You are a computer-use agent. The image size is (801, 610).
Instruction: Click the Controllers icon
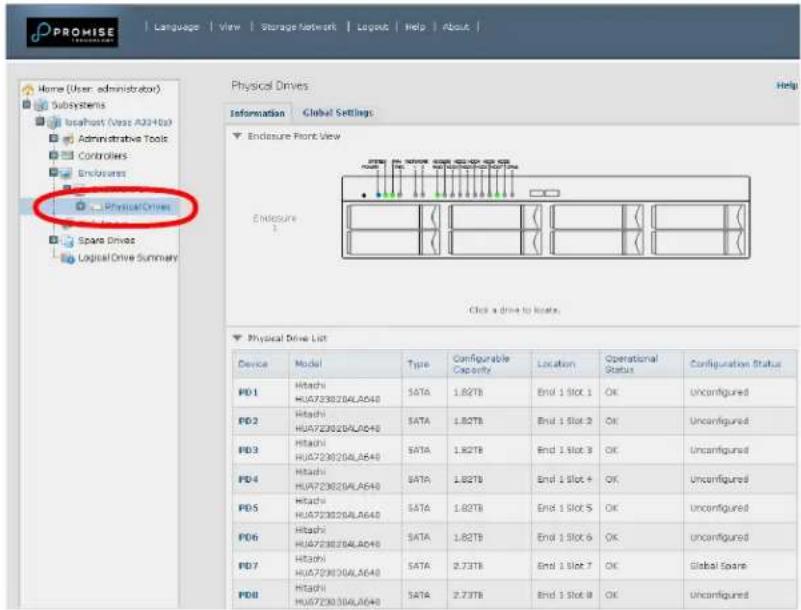(x=68, y=155)
